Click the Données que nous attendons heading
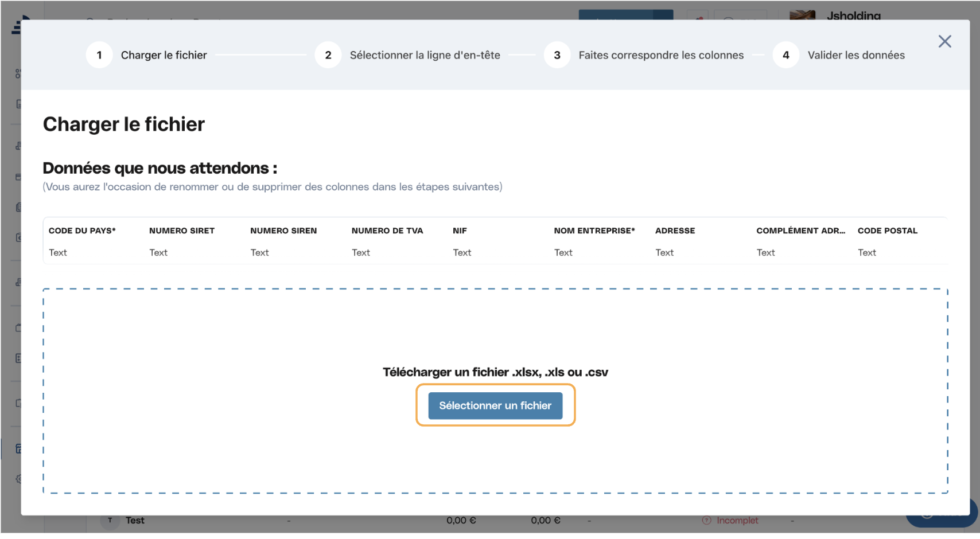Screen dimensions: 980x539 click(160, 168)
